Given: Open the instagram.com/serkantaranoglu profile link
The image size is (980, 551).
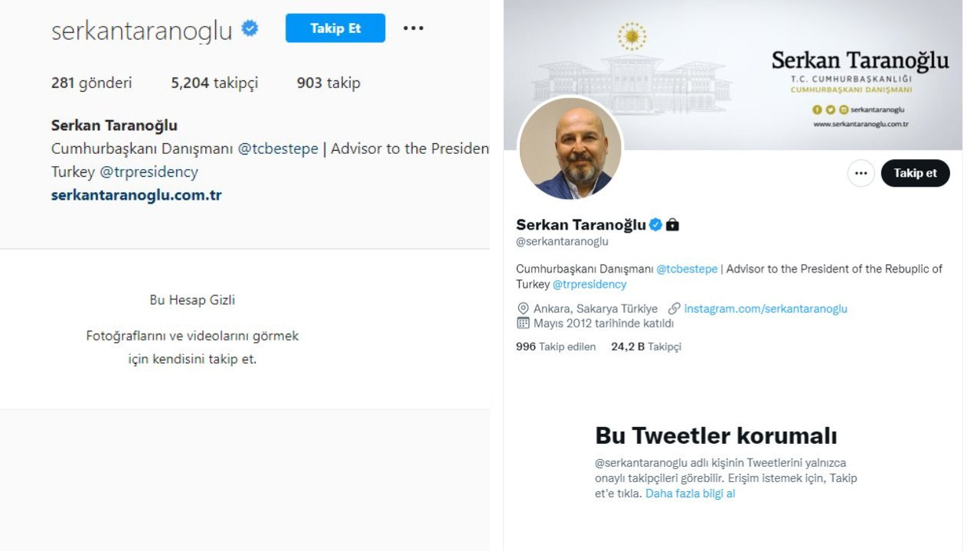Looking at the screenshot, I should 764,308.
